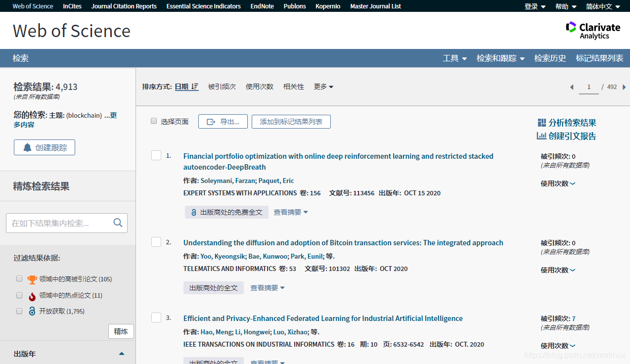Sort results by 被引频次
The image size is (630, 364).
(x=222, y=87)
